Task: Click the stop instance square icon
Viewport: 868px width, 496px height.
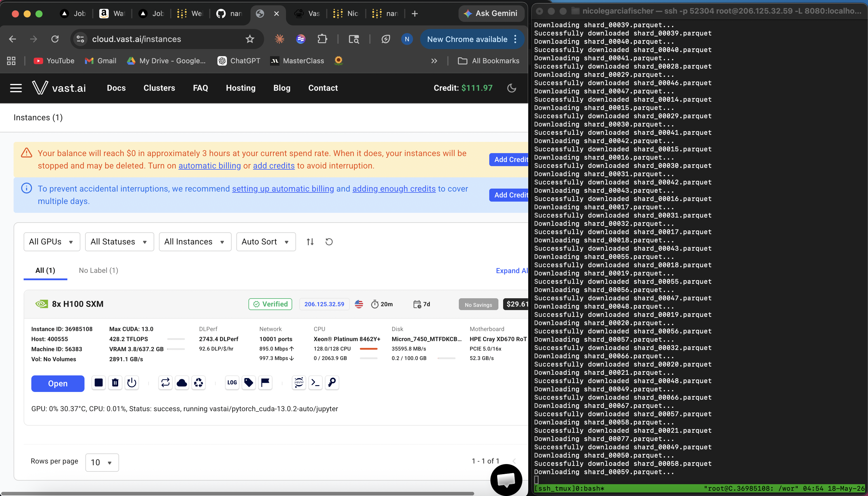Action: (x=98, y=382)
